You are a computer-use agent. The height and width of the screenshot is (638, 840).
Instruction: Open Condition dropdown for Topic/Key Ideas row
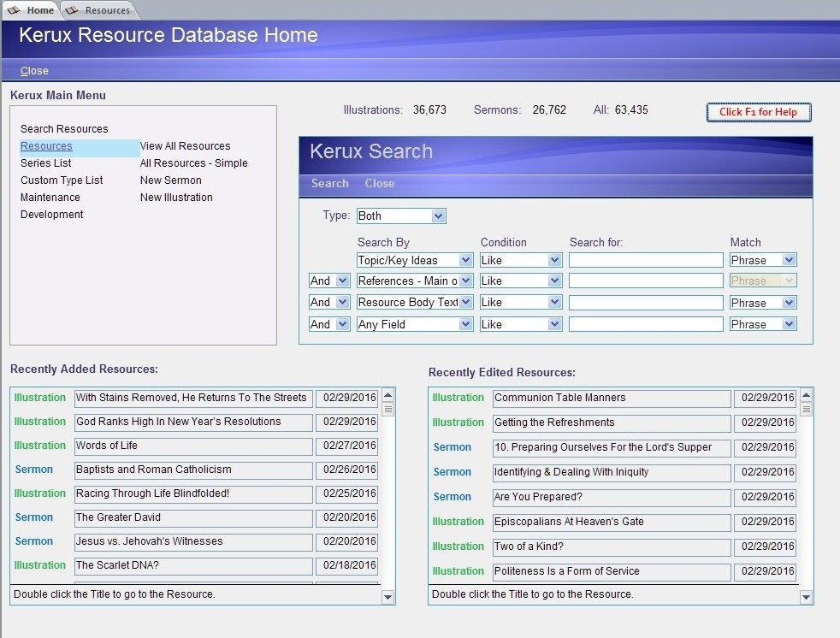[554, 260]
